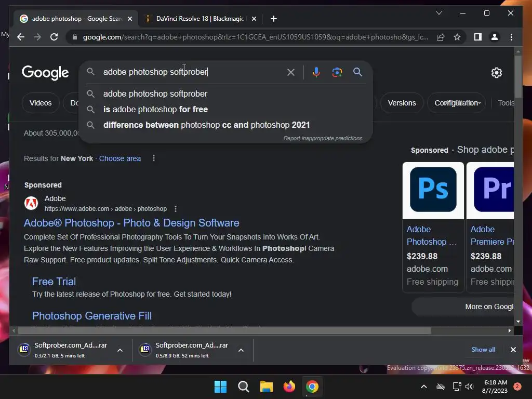Viewport: 532px width, 399px height.
Task: Reload the current page
Action: 54,37
